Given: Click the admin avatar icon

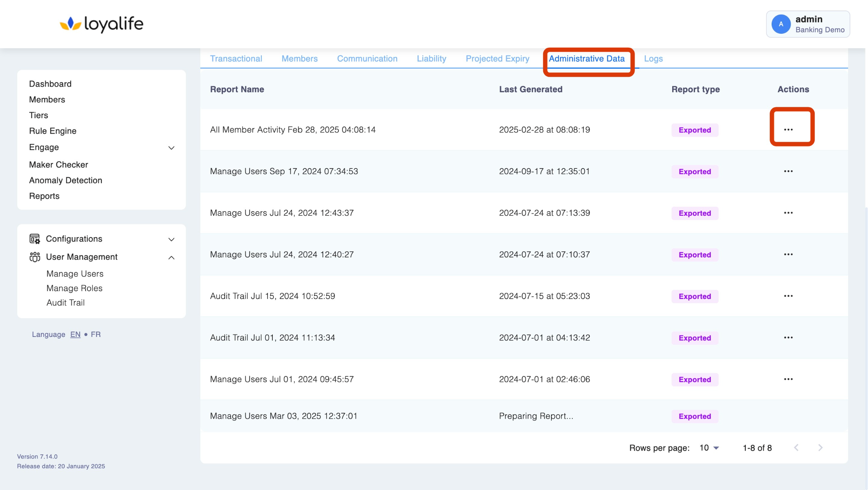Looking at the screenshot, I should click(781, 24).
